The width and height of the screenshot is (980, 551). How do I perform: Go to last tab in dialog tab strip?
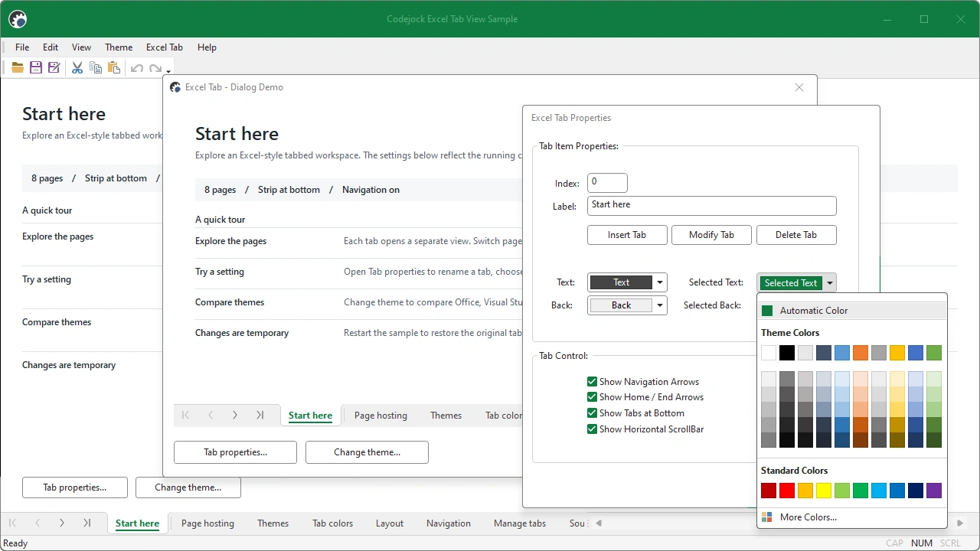[x=260, y=415]
